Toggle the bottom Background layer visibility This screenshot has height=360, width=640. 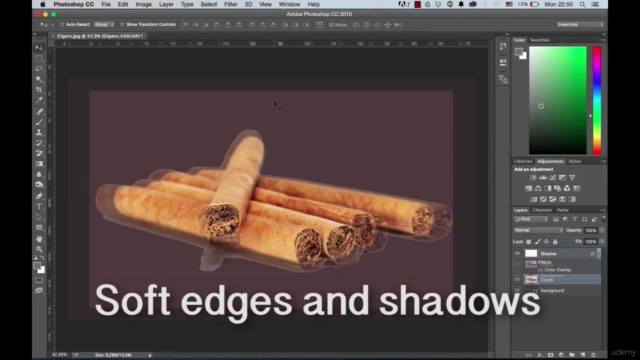click(x=517, y=291)
